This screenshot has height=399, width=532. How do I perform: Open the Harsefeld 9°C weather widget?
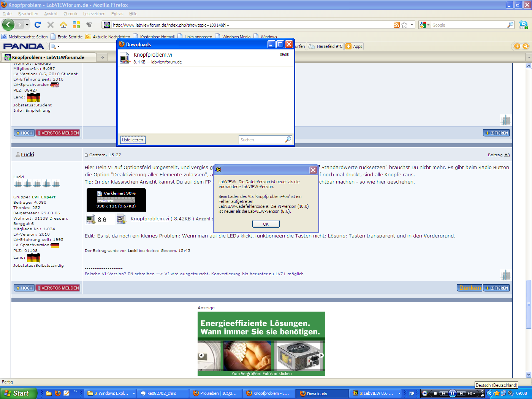pyautogui.click(x=326, y=46)
